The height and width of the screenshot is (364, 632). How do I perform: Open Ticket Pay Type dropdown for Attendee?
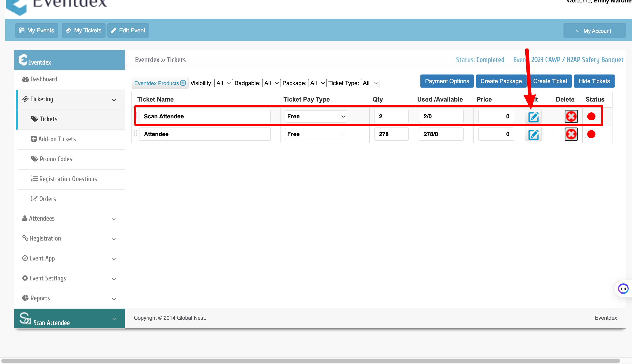pos(316,134)
